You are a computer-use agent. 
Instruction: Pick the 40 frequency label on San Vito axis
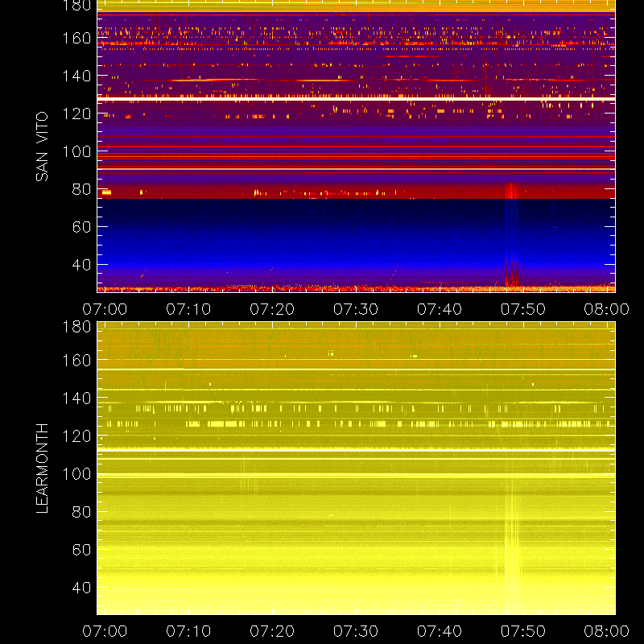[x=81, y=265]
